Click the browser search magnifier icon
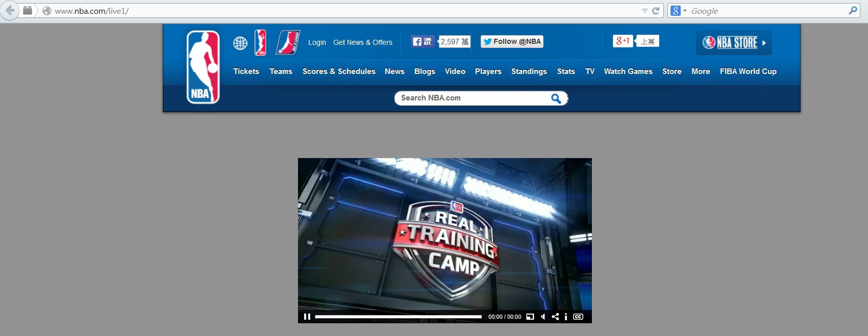Viewport: 868px width, 336px height. click(853, 10)
